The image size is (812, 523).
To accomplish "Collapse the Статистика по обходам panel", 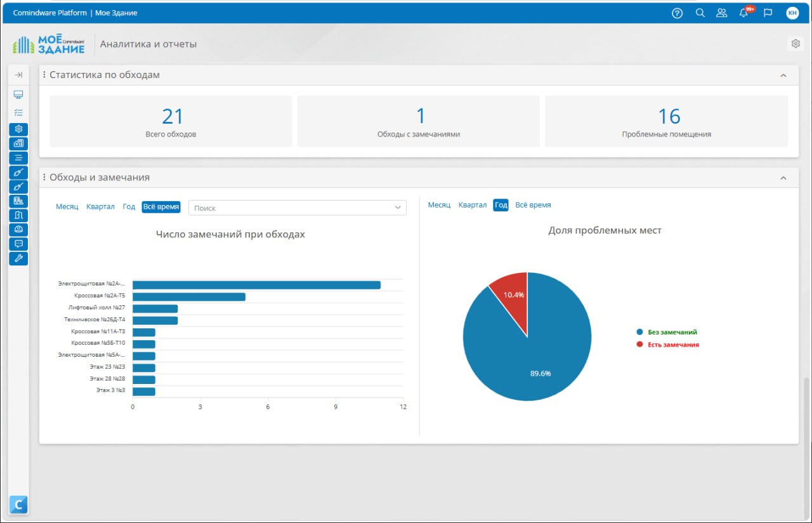I will pos(783,76).
